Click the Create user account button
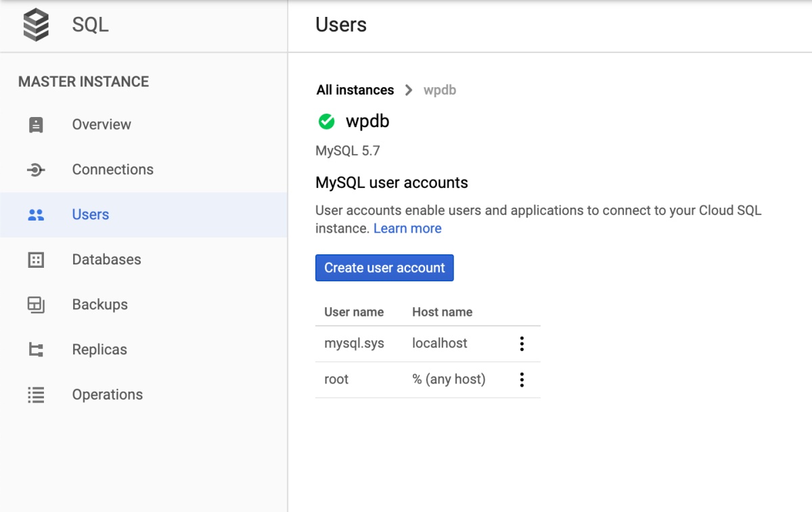Image resolution: width=812 pixels, height=512 pixels. tap(384, 267)
